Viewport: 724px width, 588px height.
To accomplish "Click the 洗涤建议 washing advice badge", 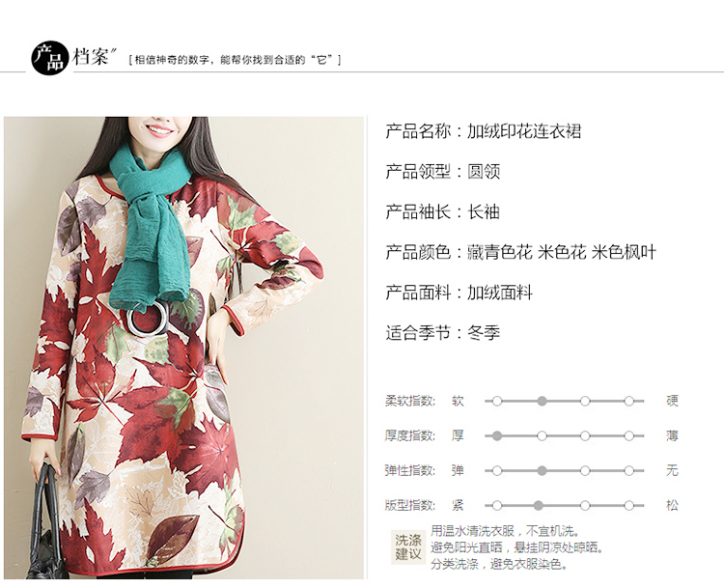I will (x=408, y=546).
